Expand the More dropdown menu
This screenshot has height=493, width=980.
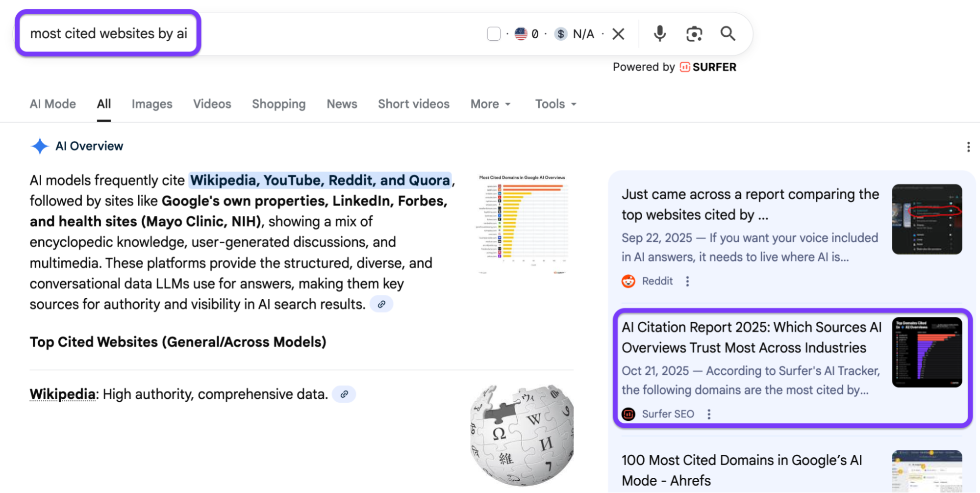[490, 104]
